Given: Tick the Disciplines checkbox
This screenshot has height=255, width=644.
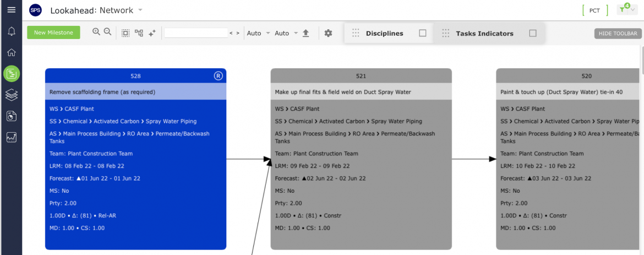Looking at the screenshot, I should [x=423, y=33].
